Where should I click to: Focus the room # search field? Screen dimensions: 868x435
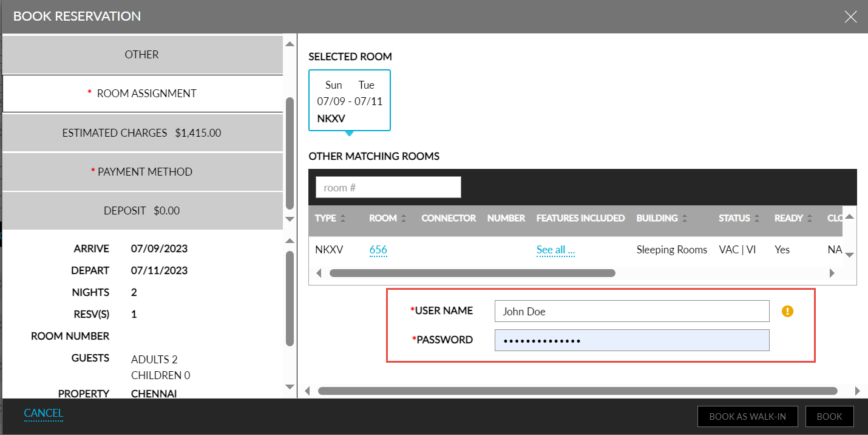[388, 187]
